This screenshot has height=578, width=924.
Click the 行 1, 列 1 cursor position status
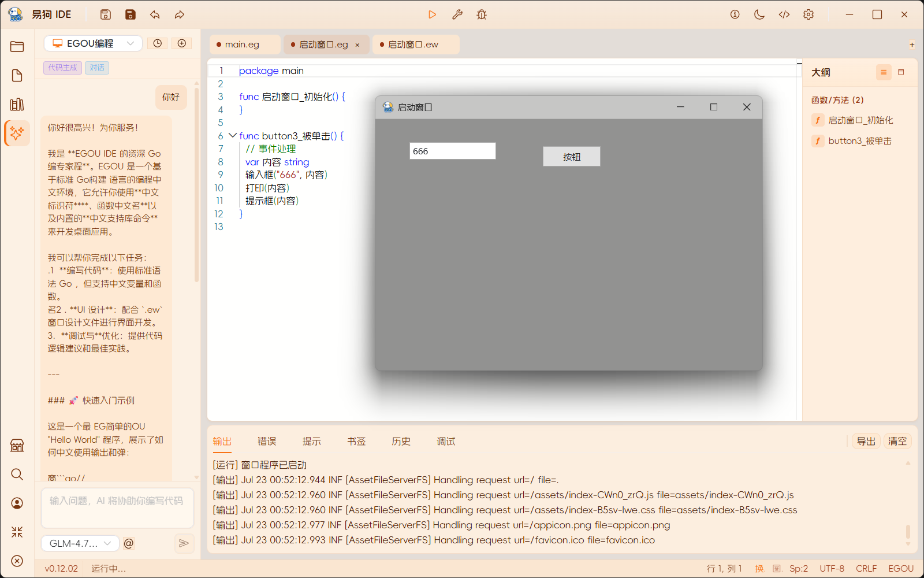[724, 569]
